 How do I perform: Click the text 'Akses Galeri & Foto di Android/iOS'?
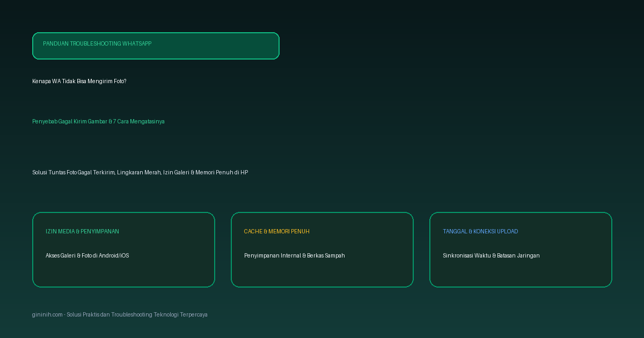tap(87, 255)
